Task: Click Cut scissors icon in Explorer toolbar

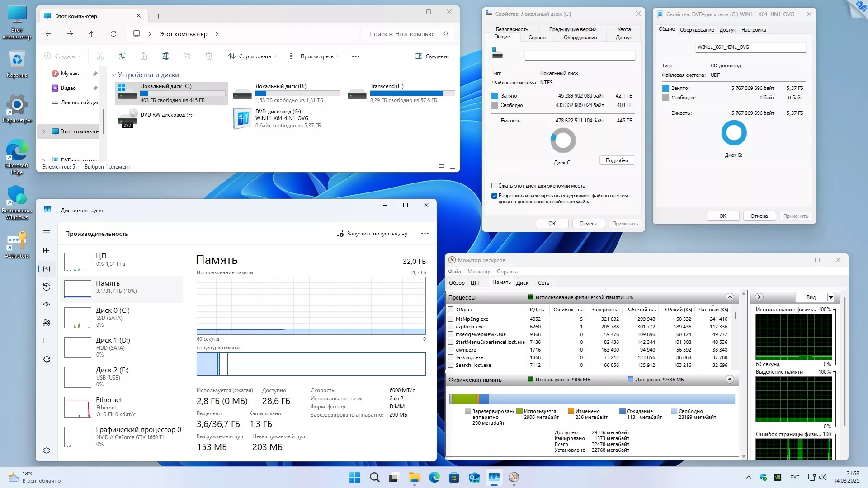Action: [x=100, y=56]
